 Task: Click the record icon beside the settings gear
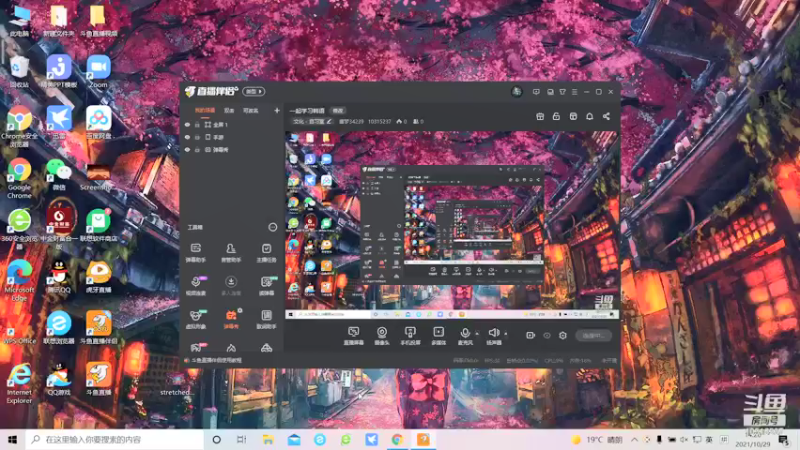tap(531, 335)
